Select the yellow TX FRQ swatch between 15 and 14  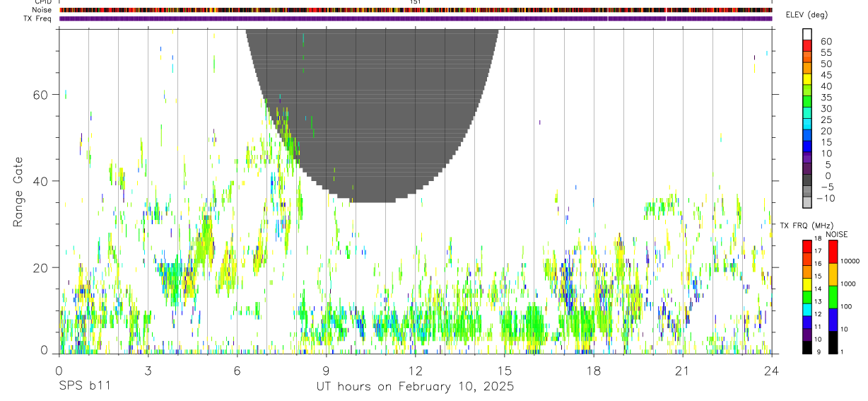point(807,284)
